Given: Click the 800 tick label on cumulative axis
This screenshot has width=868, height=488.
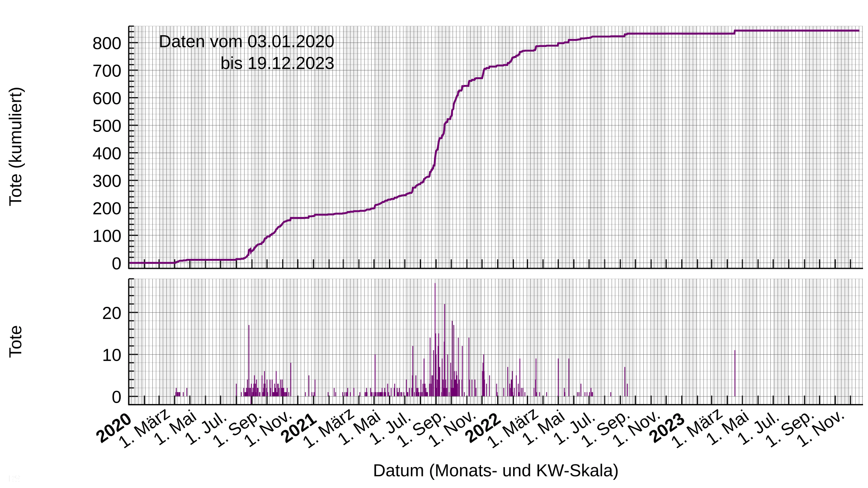Looking at the screenshot, I should point(107,43).
